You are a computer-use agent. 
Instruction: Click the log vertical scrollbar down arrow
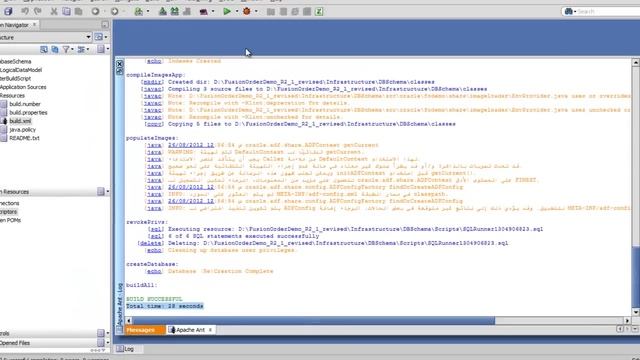[636, 312]
